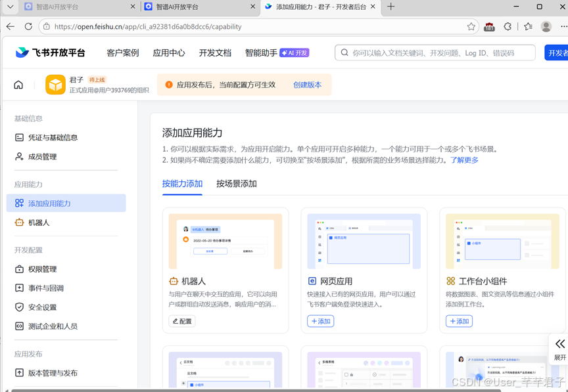Bookmark page with star icon

(x=471, y=26)
